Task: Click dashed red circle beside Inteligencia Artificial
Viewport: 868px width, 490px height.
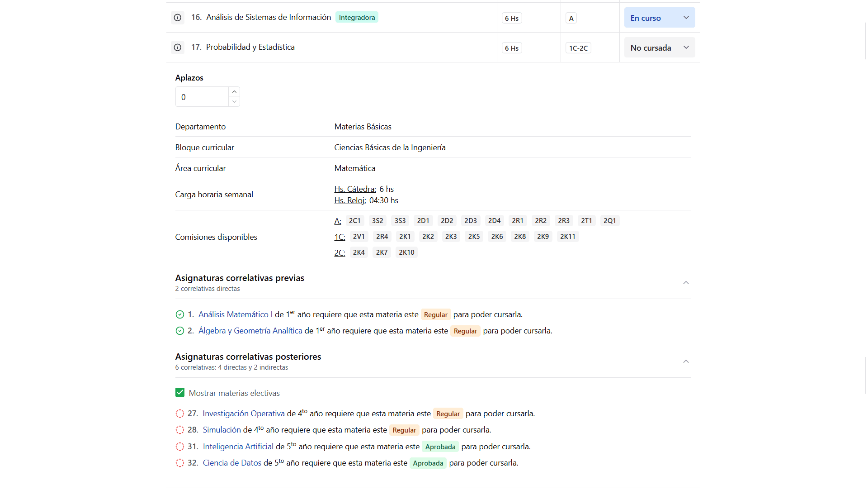Action: (180, 447)
